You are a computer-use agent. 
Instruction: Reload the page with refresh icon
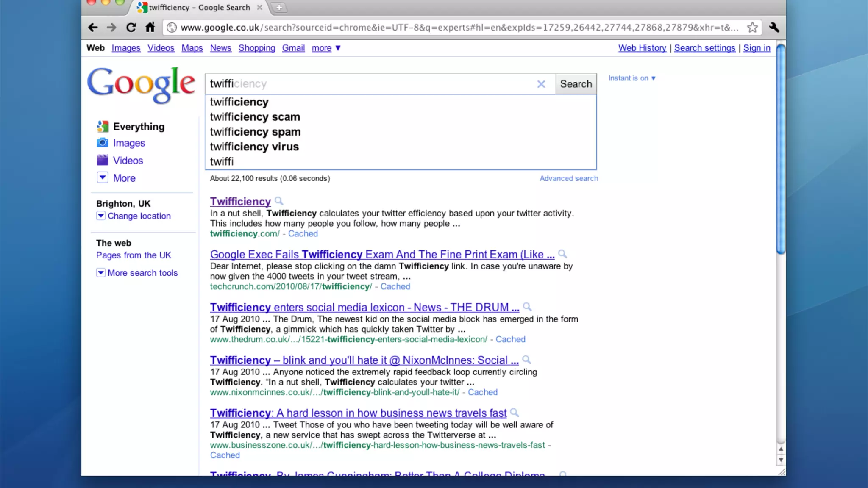[x=131, y=28]
